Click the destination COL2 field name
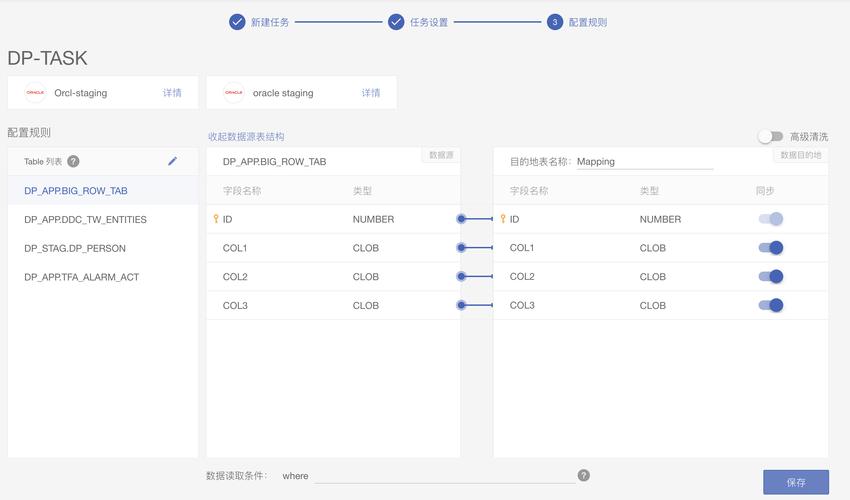Image resolution: width=850 pixels, height=500 pixels. (x=521, y=277)
